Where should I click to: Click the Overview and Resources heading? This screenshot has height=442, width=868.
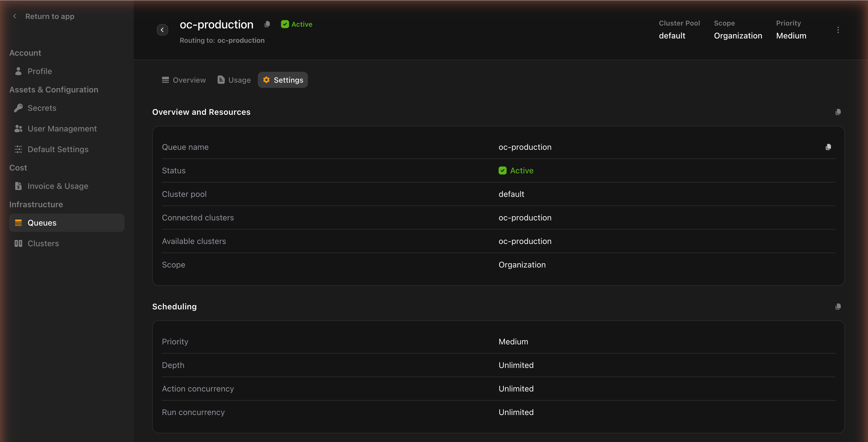pyautogui.click(x=201, y=112)
